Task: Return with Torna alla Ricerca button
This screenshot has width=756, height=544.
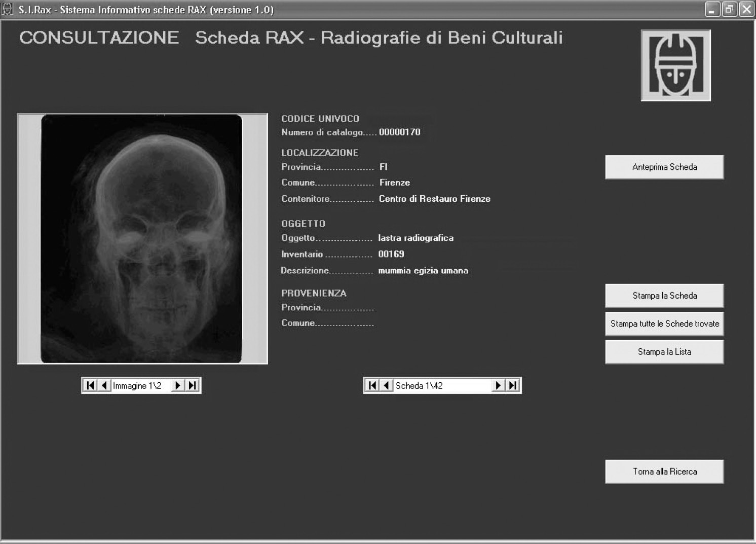Action: click(x=664, y=472)
